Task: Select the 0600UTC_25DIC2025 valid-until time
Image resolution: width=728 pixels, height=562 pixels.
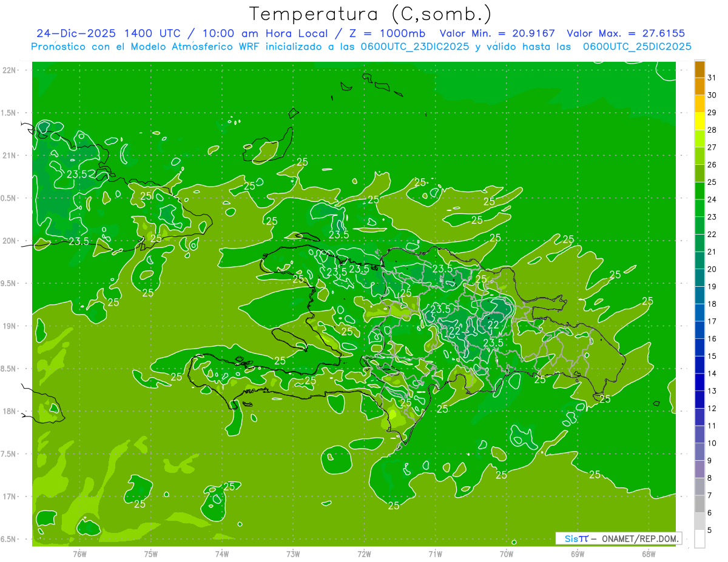Action: click(637, 47)
